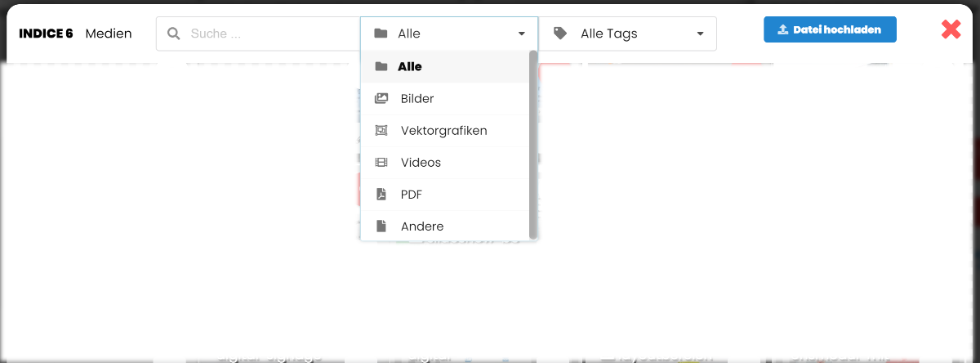Open the Alle Tags dropdown
Viewport: 980px width, 363px height.
(627, 34)
